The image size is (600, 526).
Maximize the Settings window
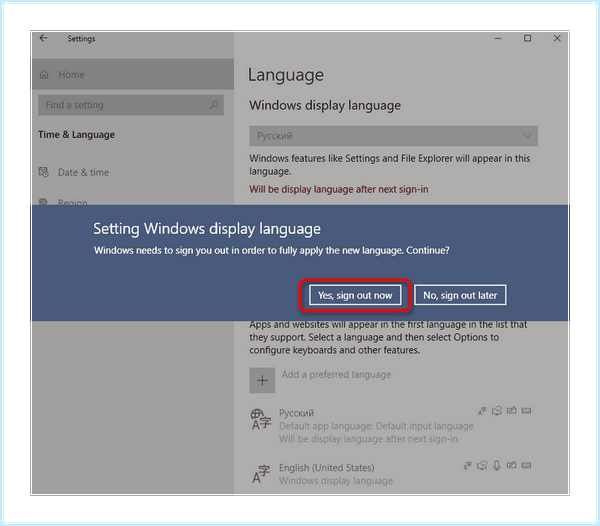[x=527, y=38]
